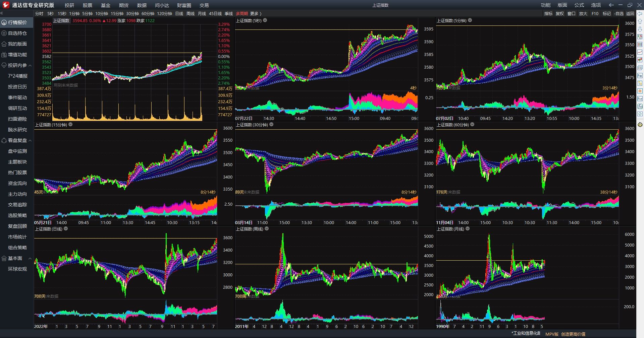The image size is (644, 338).
Task: Open 行情报价 in the sidebar
Action: pyautogui.click(x=17, y=22)
